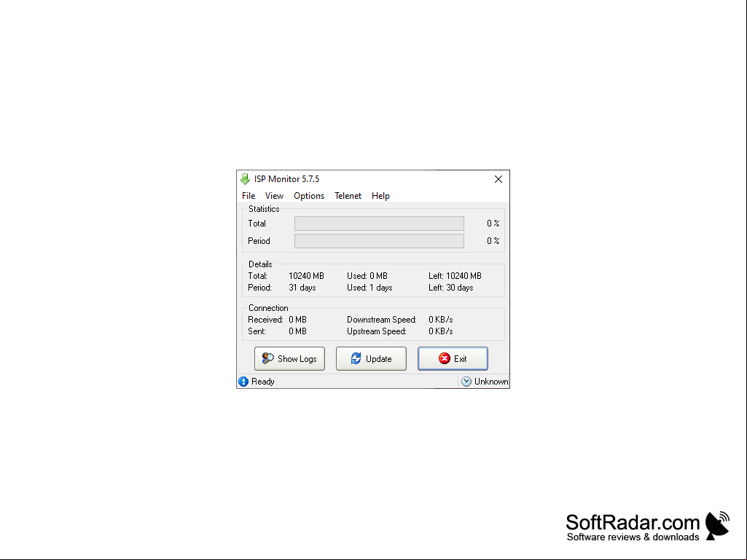Click the Unknown status text

pos(491,382)
